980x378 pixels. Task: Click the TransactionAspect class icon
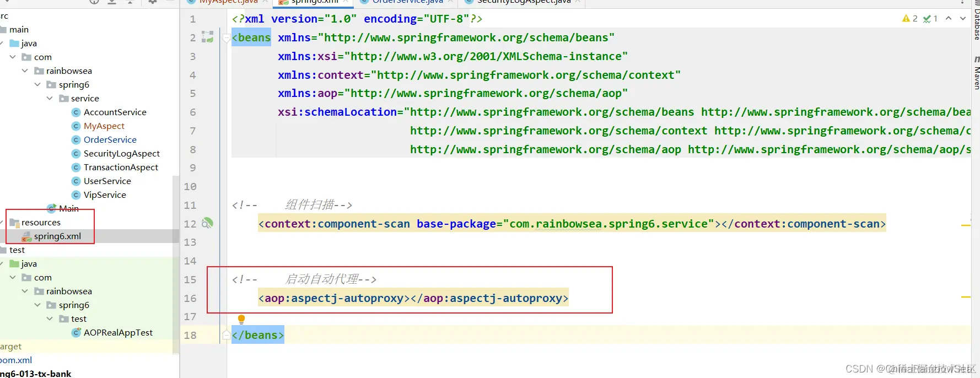pyautogui.click(x=76, y=167)
